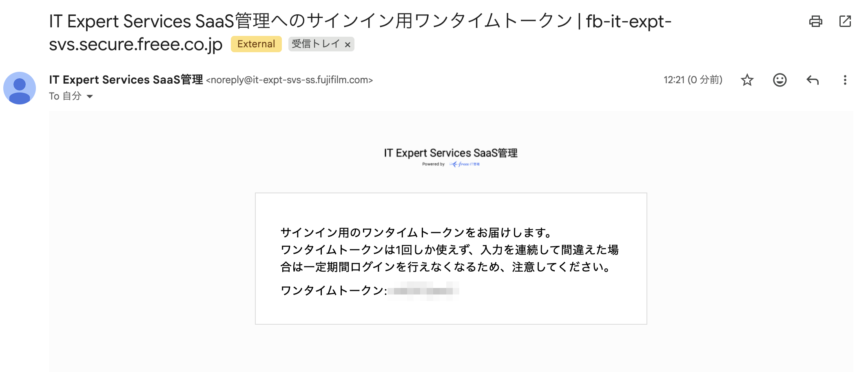Expand recipient details next to To 自分
Viewport: 868px width, 372px height.
90,97
